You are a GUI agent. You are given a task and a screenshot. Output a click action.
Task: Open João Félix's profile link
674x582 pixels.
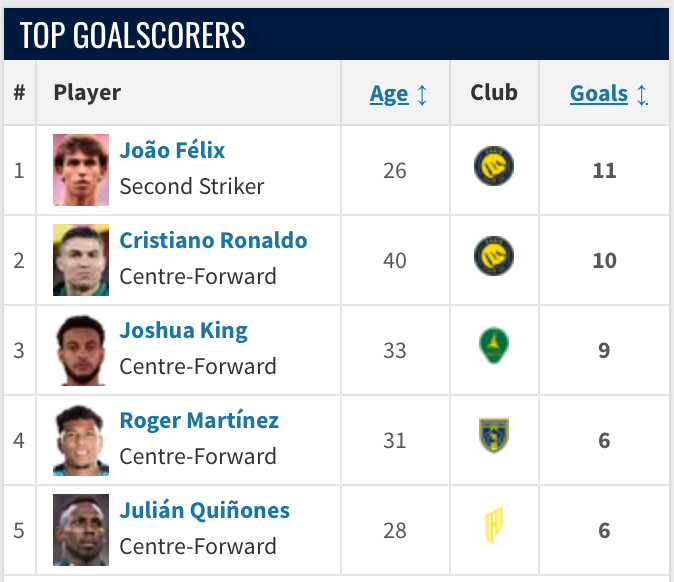tap(172, 151)
